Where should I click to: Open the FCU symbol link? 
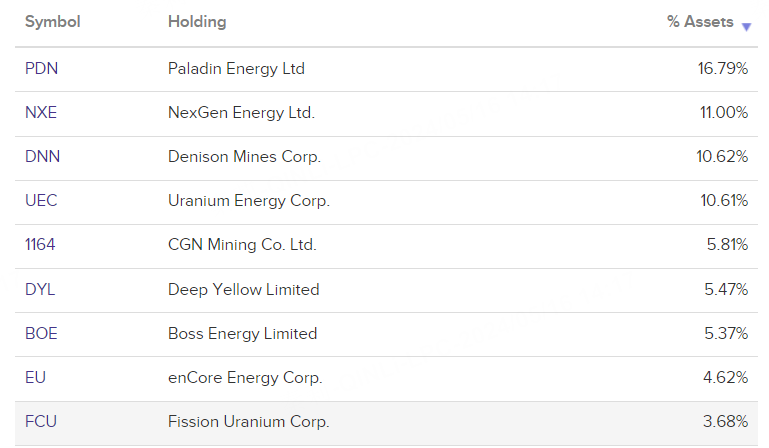pyautogui.click(x=41, y=422)
